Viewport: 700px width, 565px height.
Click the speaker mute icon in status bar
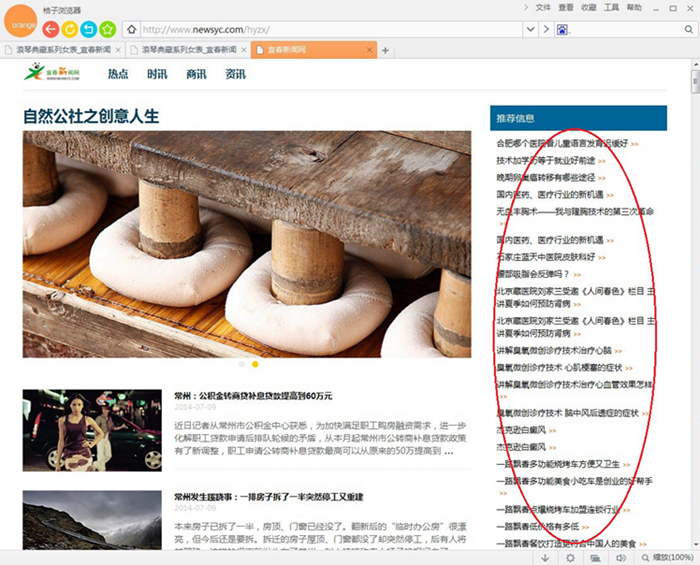(x=621, y=557)
